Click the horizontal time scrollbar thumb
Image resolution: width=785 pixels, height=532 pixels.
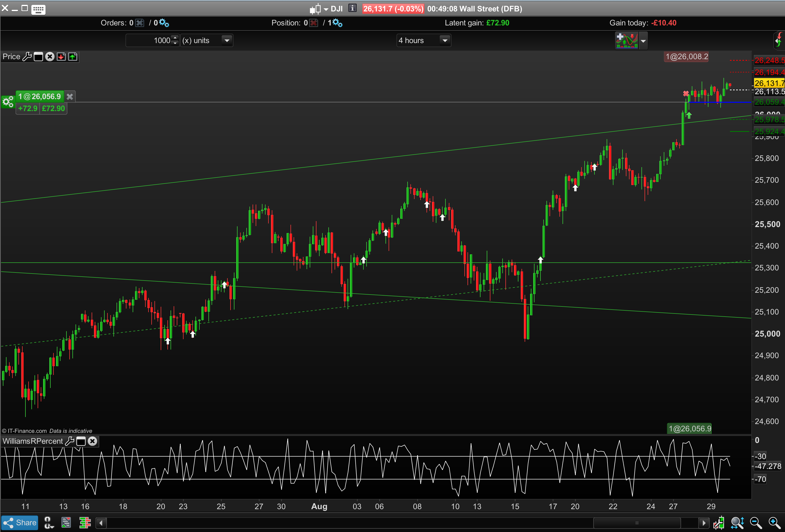click(x=637, y=523)
